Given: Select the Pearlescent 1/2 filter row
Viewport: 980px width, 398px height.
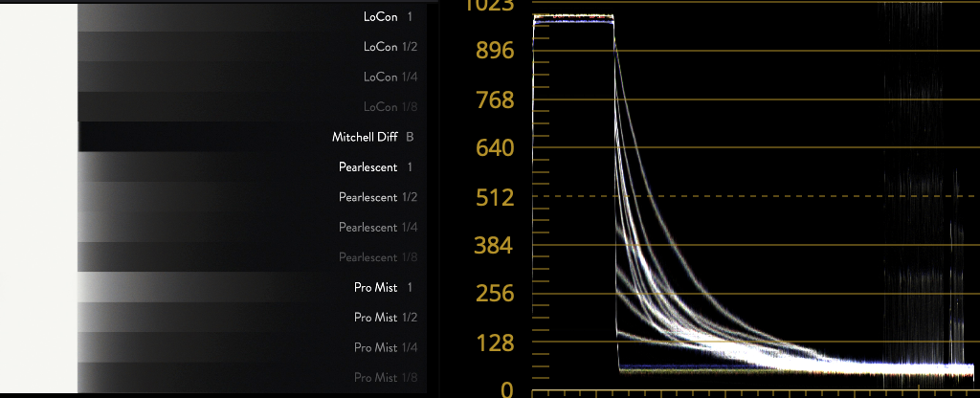Looking at the screenshot, I should click(253, 197).
